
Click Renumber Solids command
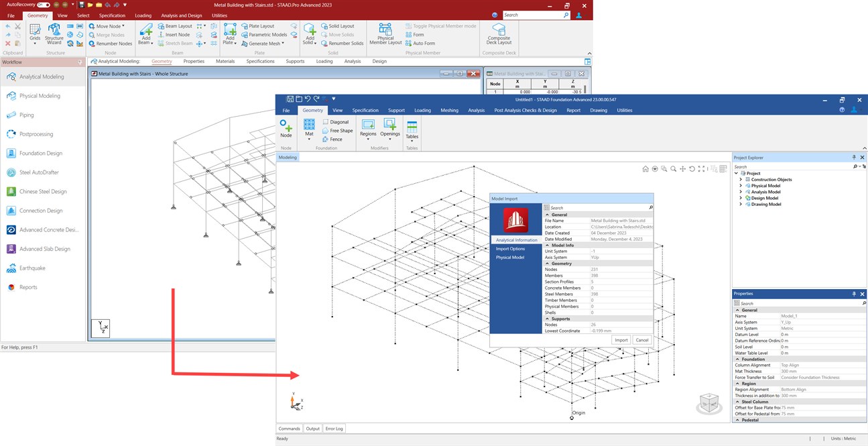342,44
